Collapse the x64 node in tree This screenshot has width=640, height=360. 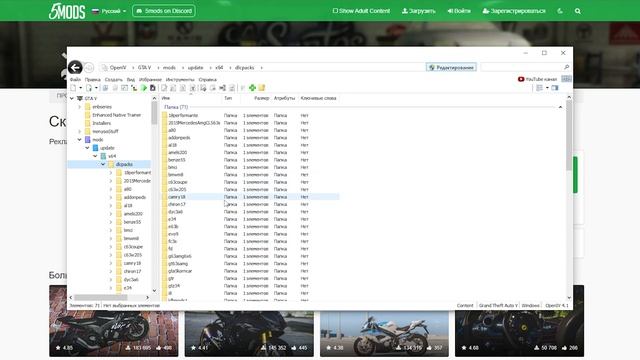click(95, 156)
